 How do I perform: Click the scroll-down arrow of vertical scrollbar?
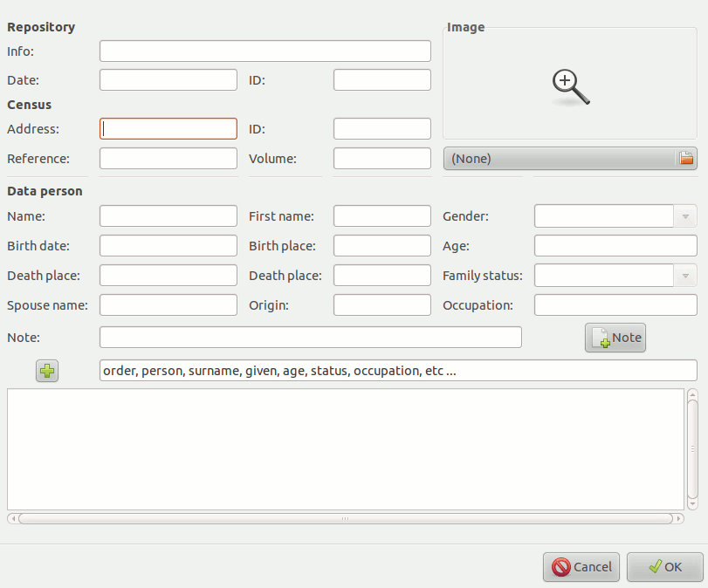(x=692, y=503)
